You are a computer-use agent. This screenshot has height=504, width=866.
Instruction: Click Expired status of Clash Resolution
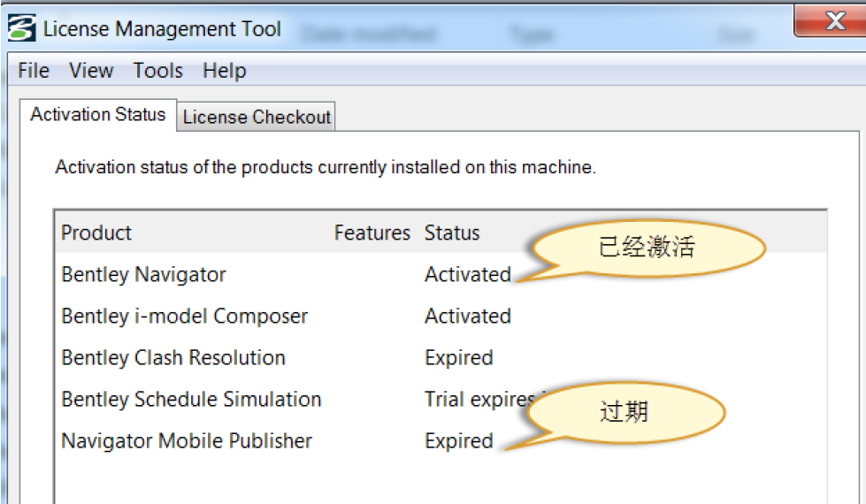[458, 358]
